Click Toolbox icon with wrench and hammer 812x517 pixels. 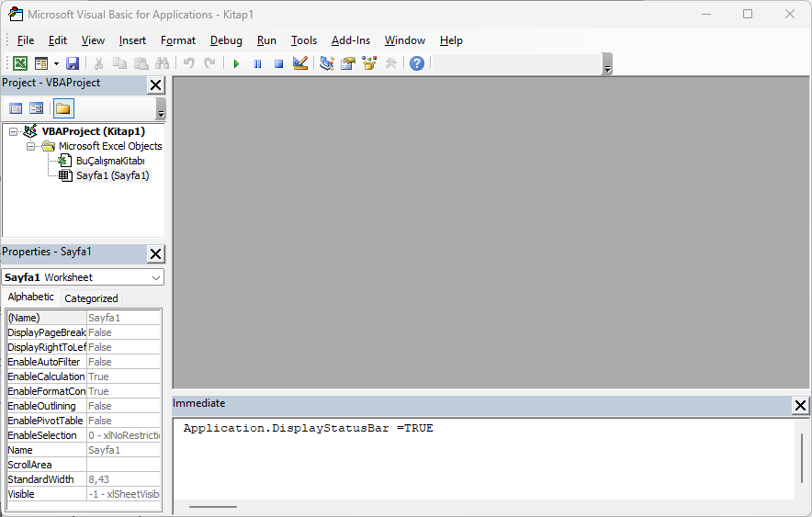click(x=391, y=63)
